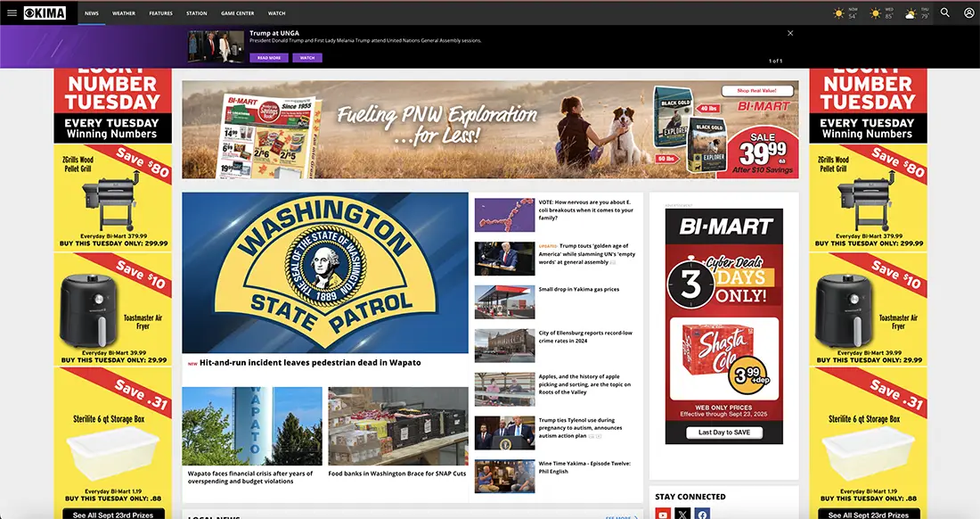
Task: Open the Wine Time Yakima thumbnail
Action: 504,476
